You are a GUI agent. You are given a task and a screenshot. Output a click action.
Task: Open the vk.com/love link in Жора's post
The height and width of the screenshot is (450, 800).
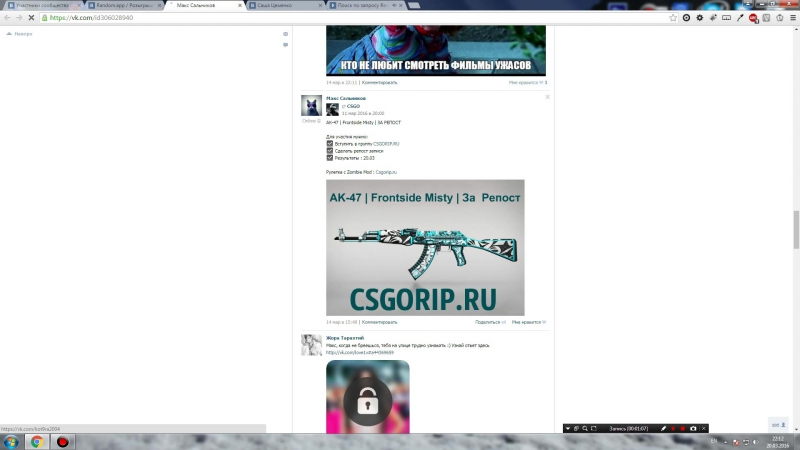point(360,353)
